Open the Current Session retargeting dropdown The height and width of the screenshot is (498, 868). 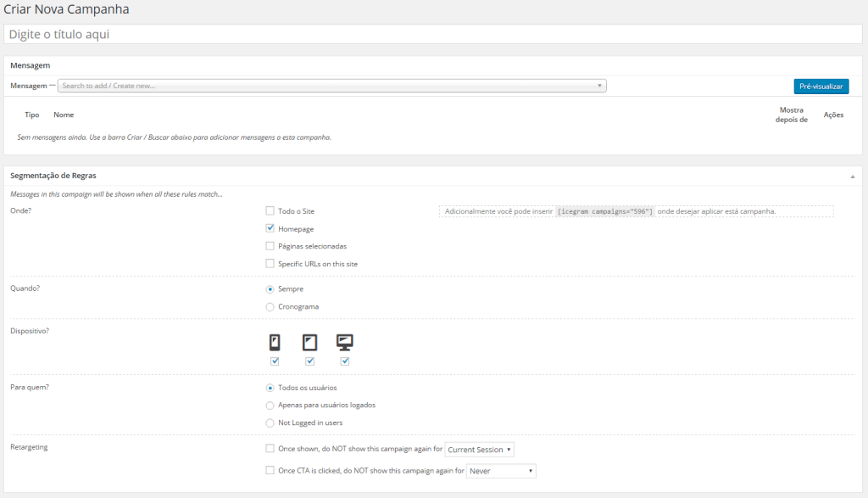click(479, 449)
